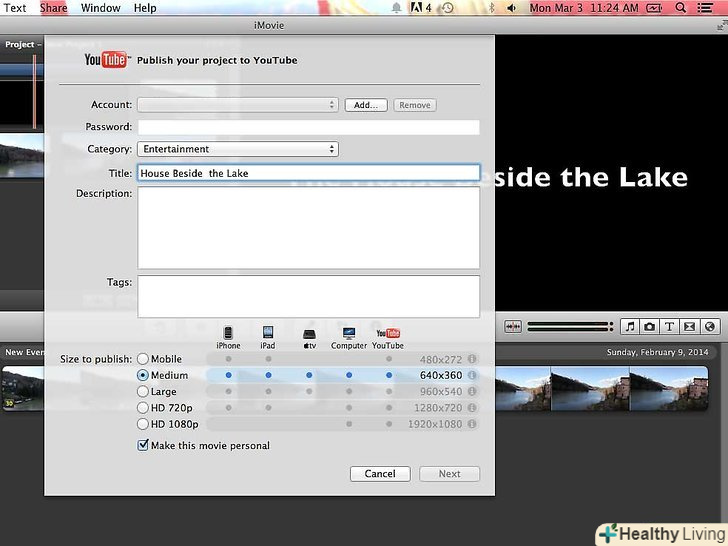Screen dimensions: 728x546
Task: Open the Maps and Backgrounds globe icon
Action: 710,326
